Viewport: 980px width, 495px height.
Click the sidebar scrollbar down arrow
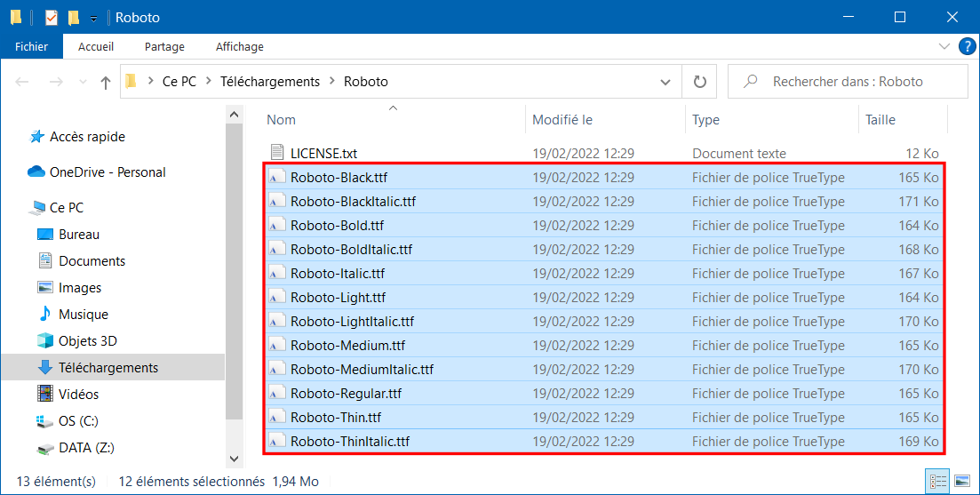(x=234, y=459)
